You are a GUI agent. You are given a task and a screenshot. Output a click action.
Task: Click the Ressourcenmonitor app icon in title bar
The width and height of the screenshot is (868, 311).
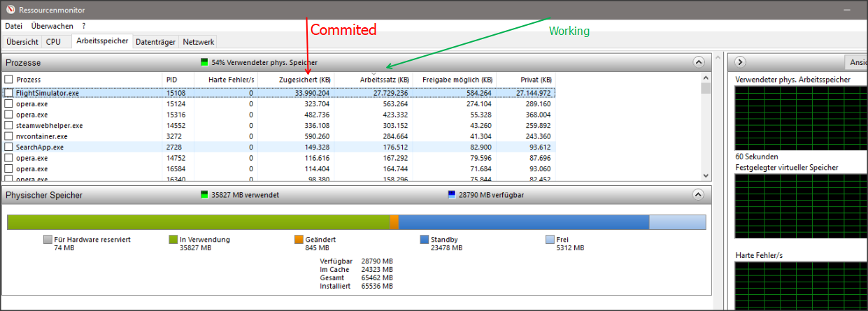tap(10, 10)
